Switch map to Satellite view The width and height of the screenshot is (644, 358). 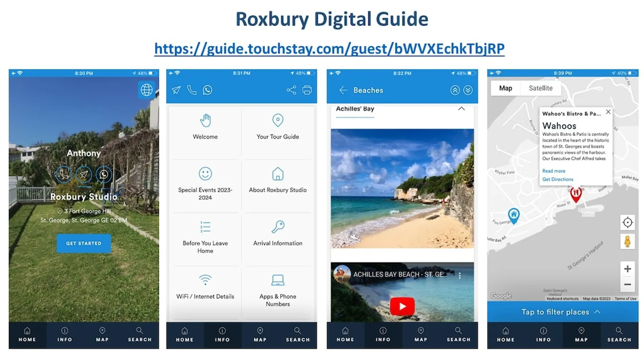click(x=540, y=88)
